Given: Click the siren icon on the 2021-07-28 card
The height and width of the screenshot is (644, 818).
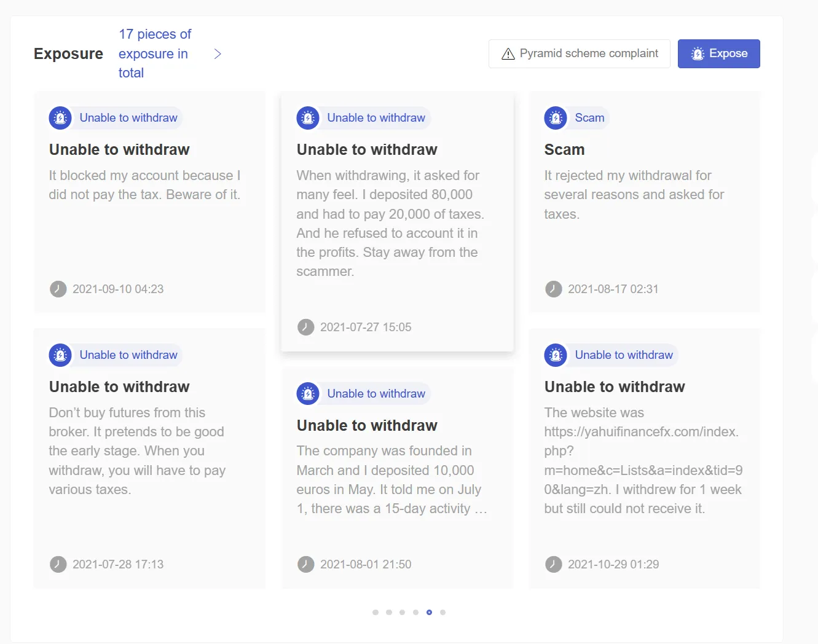Looking at the screenshot, I should pos(60,355).
